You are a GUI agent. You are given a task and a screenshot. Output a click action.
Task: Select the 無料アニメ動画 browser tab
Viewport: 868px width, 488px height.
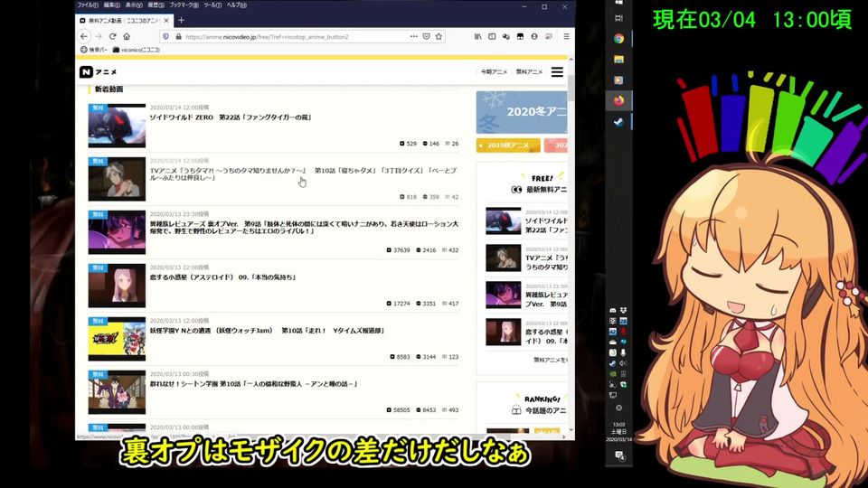125,21
